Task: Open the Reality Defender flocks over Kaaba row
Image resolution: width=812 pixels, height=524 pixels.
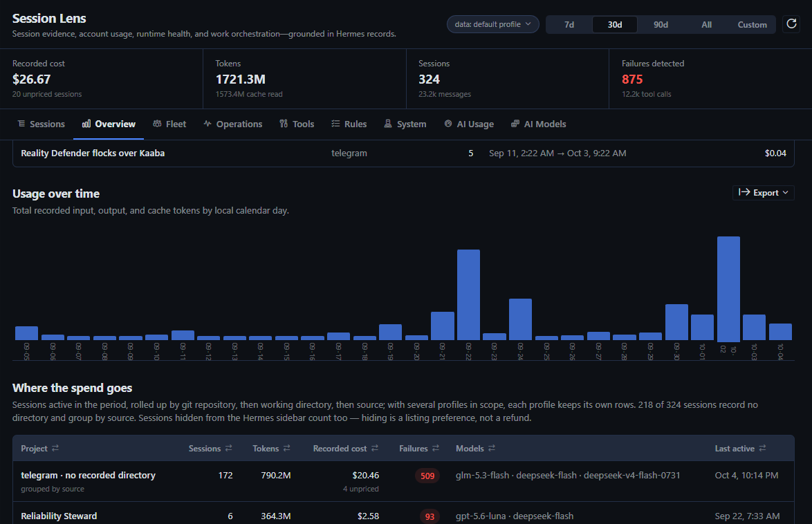Action: [x=403, y=153]
